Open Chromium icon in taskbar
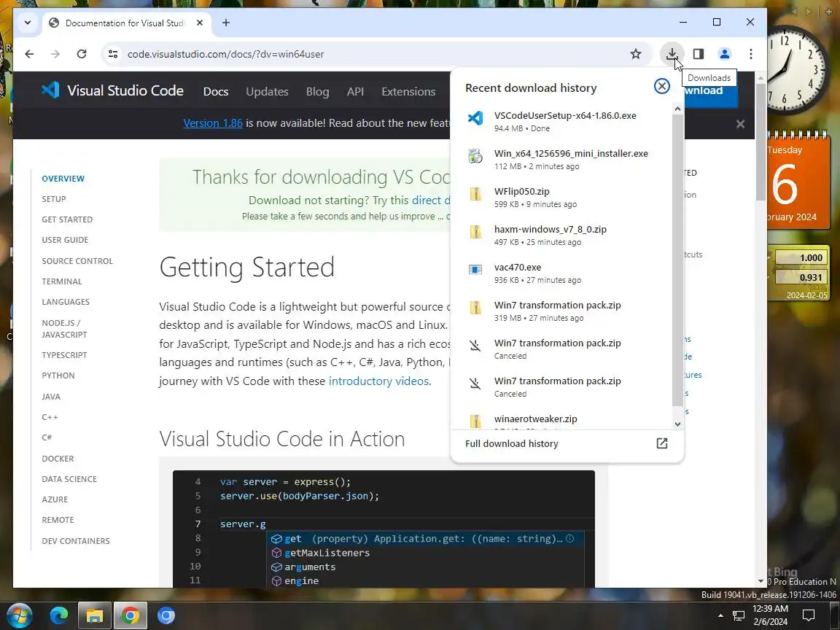The height and width of the screenshot is (630, 840). 166,616
